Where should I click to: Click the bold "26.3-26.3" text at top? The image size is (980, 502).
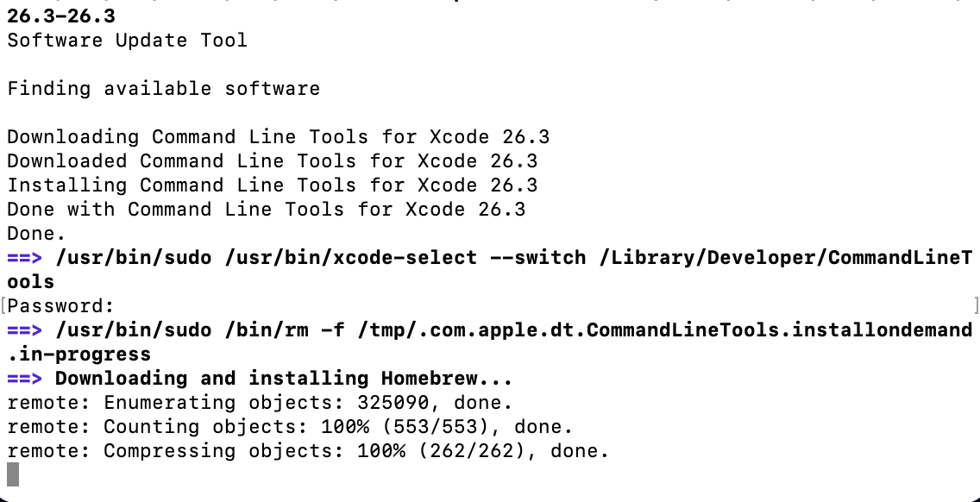[x=60, y=16]
